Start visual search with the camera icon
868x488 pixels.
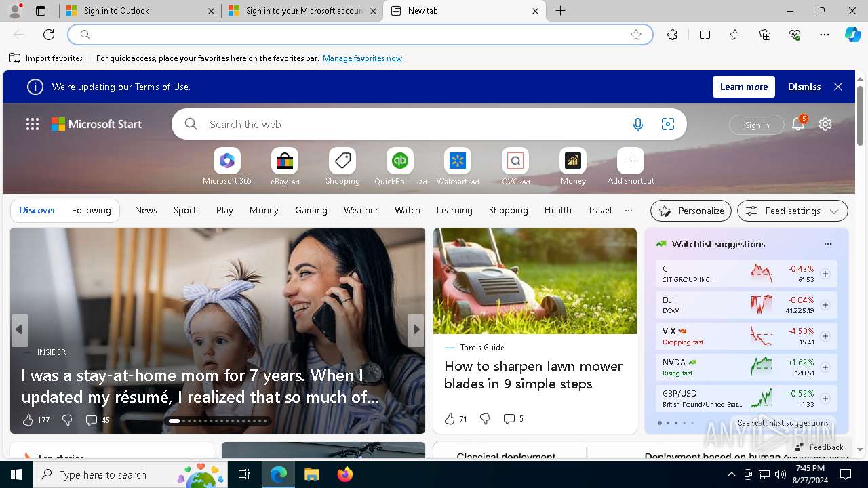[668, 124]
